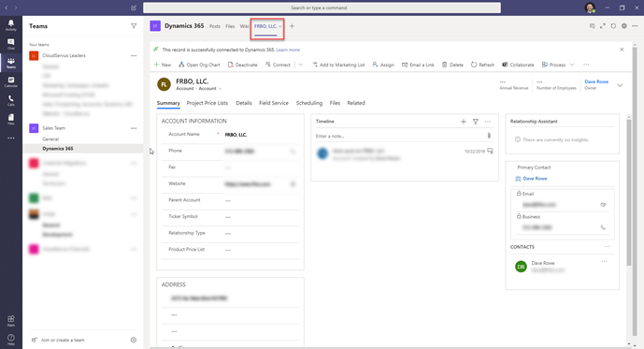Dismiss the connected record notification
The width and height of the screenshot is (644, 349).
[622, 50]
